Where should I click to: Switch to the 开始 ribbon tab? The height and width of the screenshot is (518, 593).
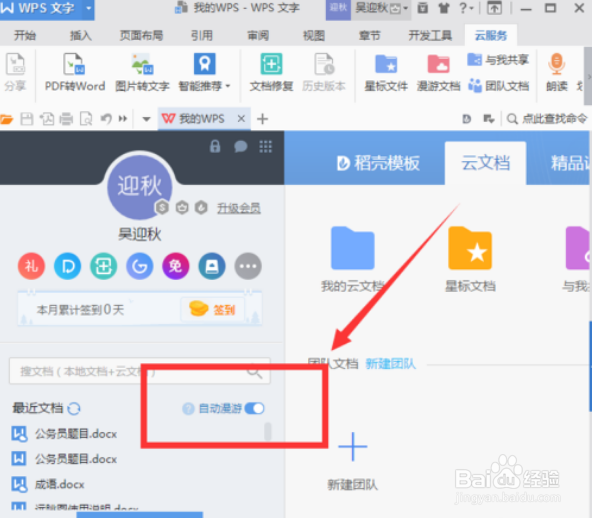coord(25,36)
